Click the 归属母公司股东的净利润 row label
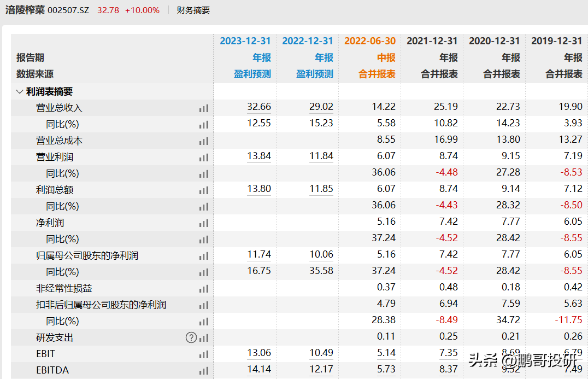Screen dimensions: 588x379 coord(87,255)
